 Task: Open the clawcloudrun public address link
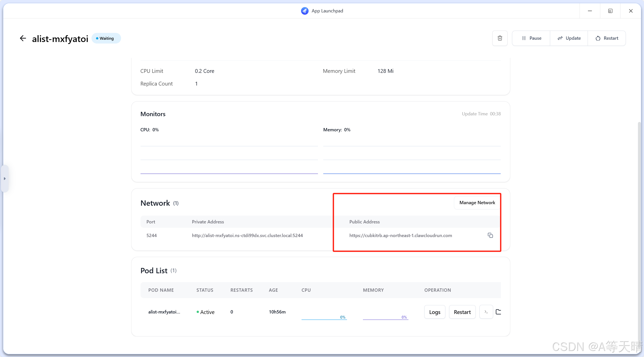(400, 235)
